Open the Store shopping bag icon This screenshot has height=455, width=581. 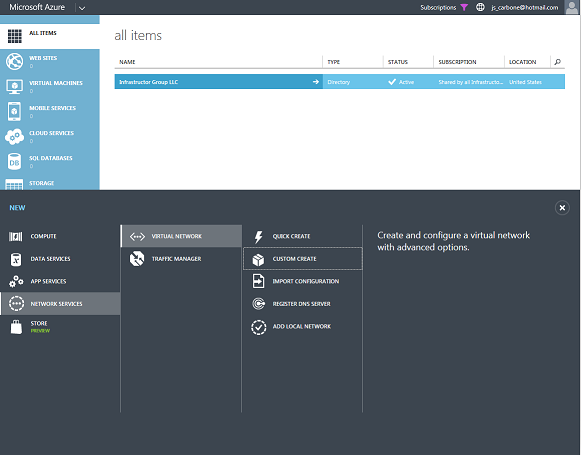(16, 327)
